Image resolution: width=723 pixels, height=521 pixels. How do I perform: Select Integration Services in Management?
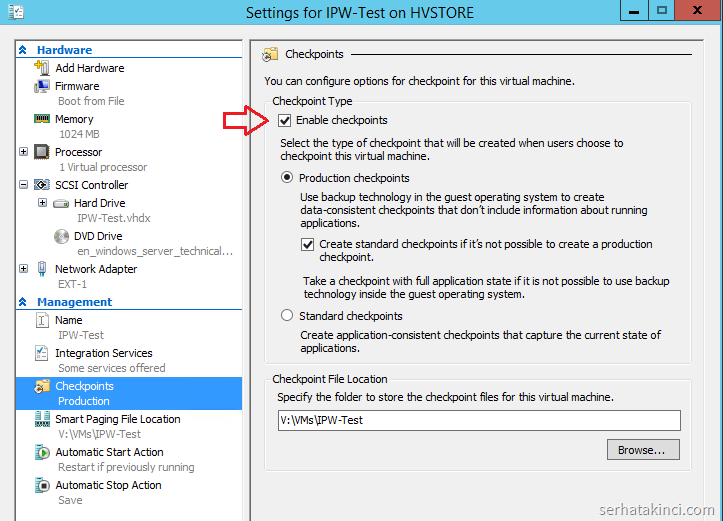coord(104,353)
